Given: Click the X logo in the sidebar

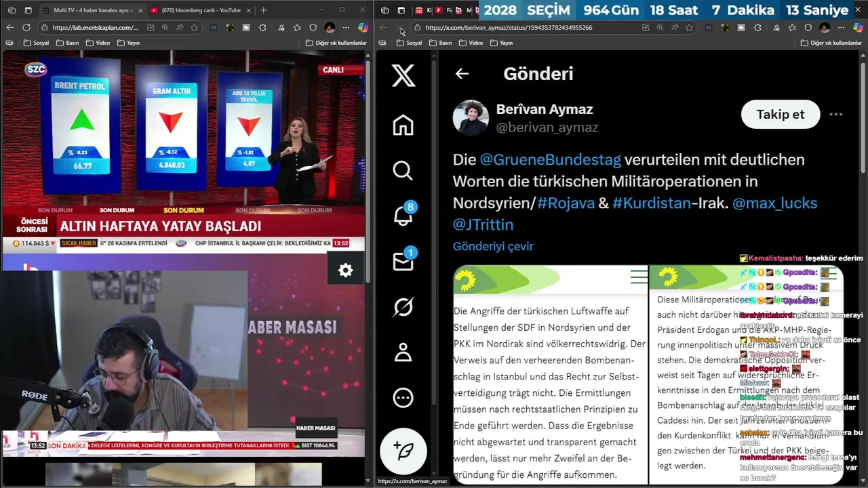Looking at the screenshot, I should pos(403,75).
